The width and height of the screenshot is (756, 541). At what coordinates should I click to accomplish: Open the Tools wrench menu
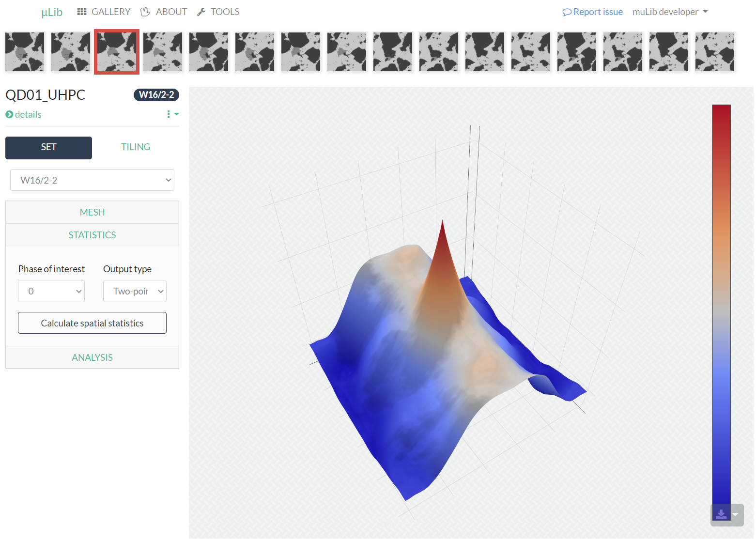coord(218,12)
